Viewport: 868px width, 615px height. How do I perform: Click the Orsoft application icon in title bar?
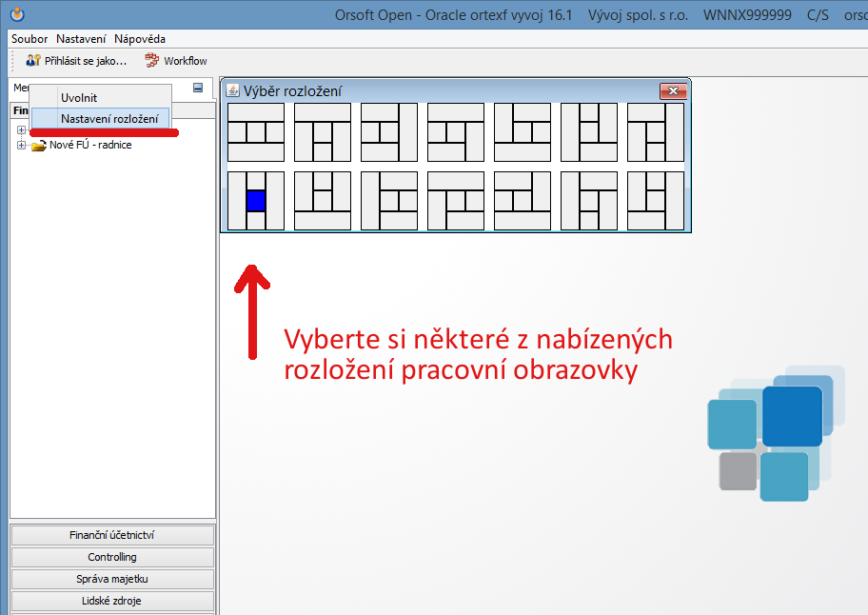16,14
